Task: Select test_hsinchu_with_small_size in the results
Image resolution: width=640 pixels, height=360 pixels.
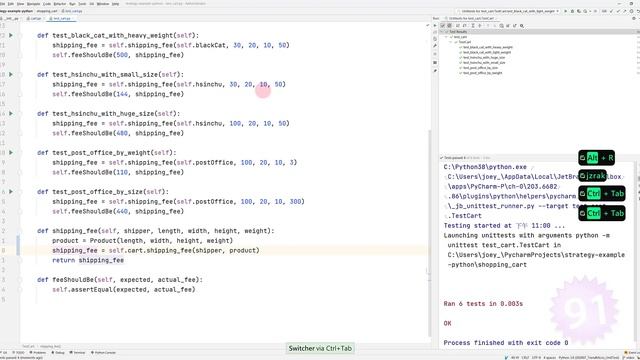Action: 484,63
